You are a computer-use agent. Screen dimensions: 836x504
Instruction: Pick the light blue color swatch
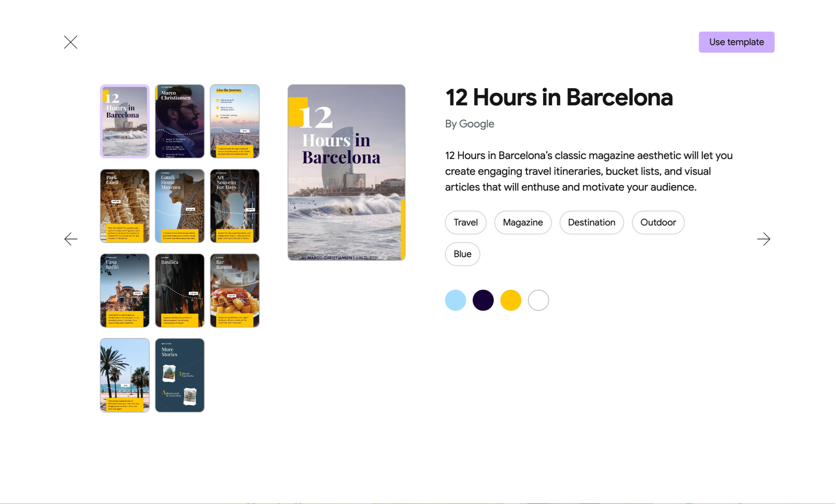pyautogui.click(x=455, y=300)
